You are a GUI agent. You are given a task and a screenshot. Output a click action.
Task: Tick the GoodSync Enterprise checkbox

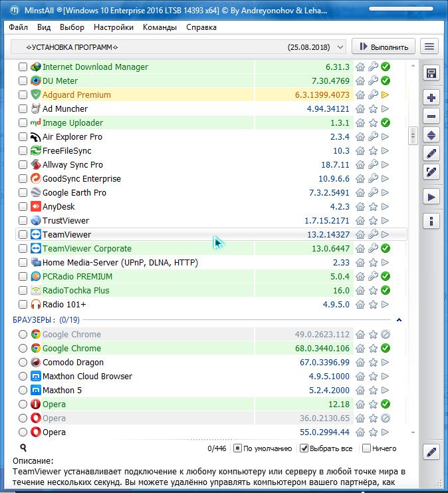coord(23,178)
